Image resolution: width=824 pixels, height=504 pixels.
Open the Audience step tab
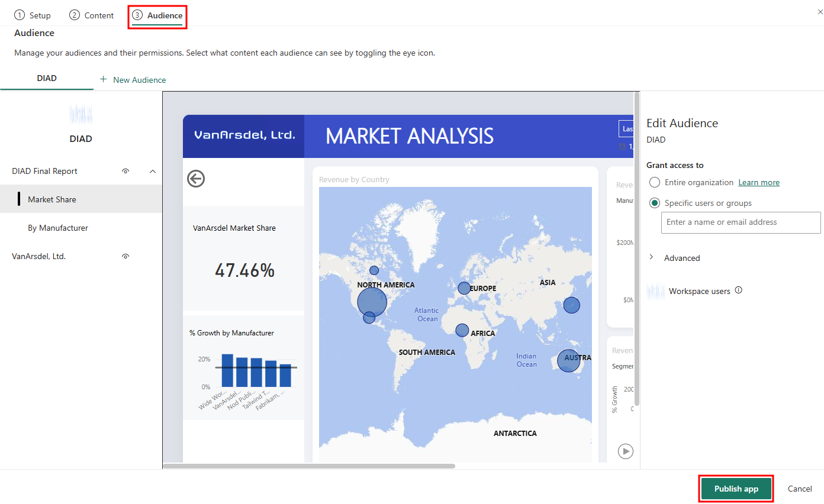pyautogui.click(x=157, y=15)
